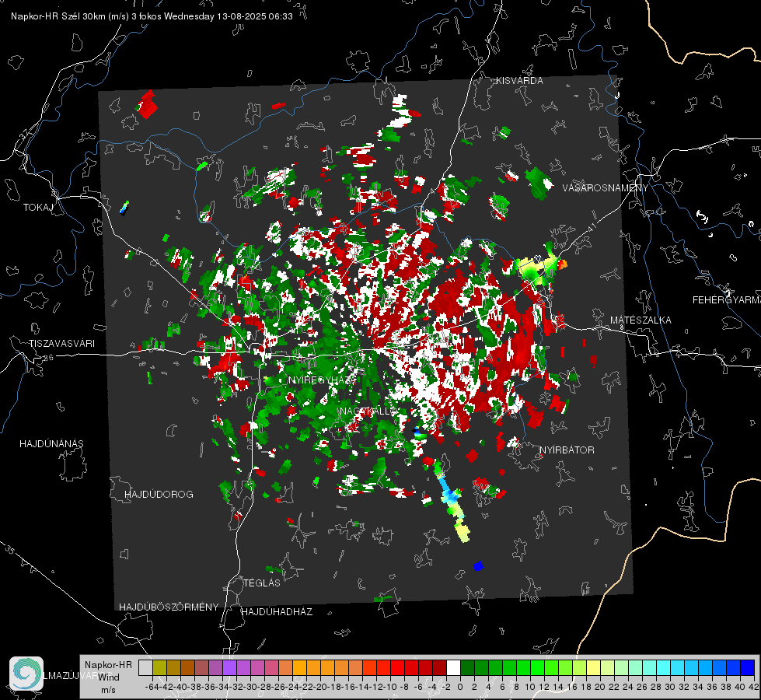Click road number 35 at lower left

click(9, 551)
